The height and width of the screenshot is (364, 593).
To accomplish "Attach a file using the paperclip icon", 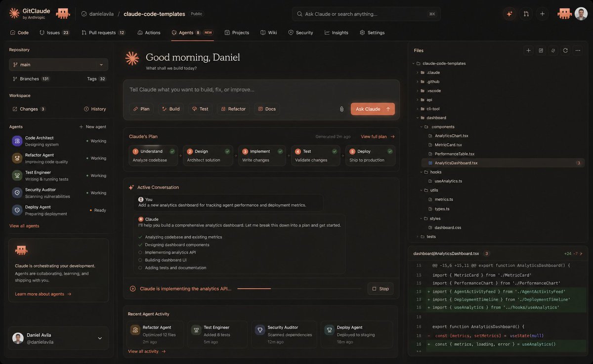I will pyautogui.click(x=341, y=109).
